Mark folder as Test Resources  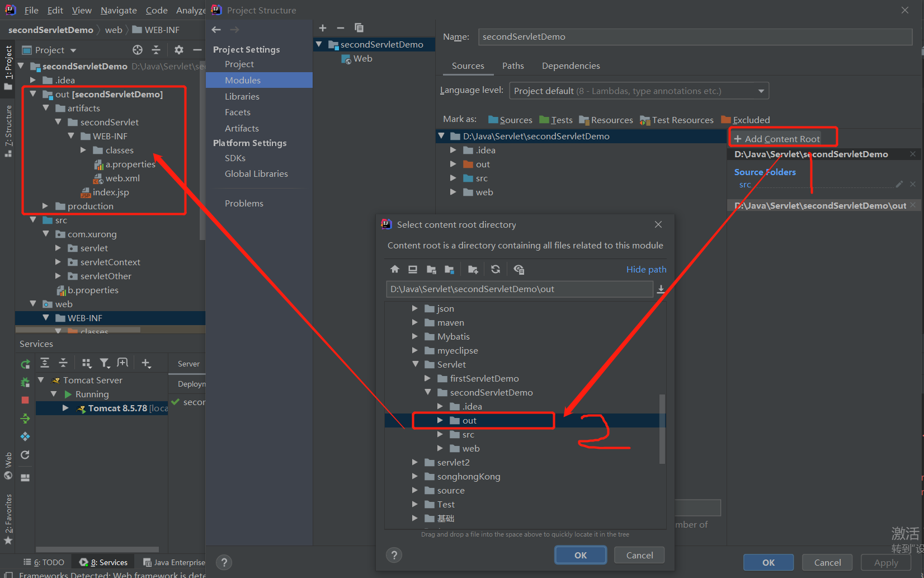(677, 120)
